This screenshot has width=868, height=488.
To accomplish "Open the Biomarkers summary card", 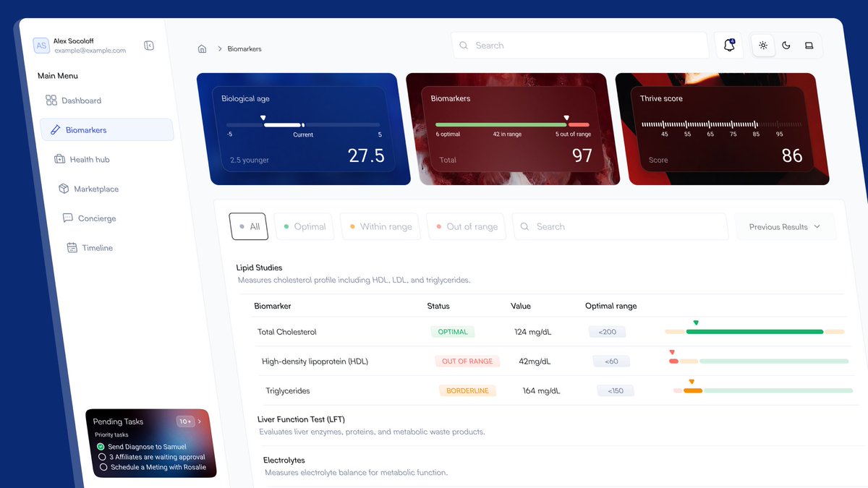I will [513, 129].
